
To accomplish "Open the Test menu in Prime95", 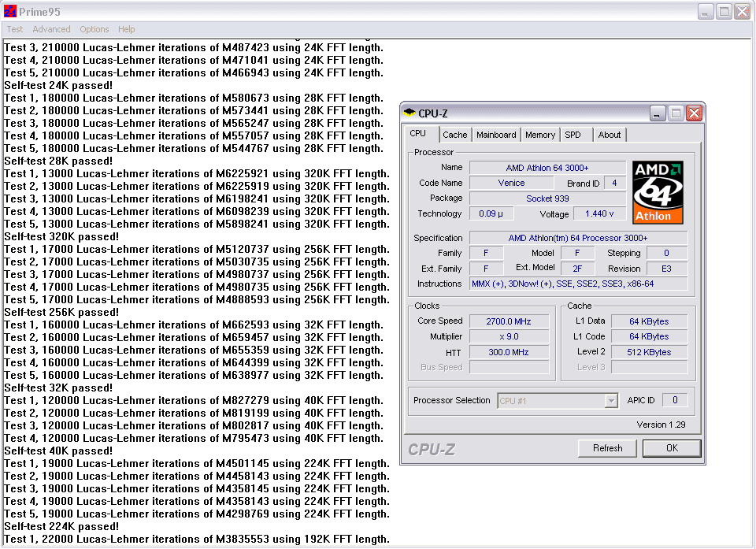I will point(15,29).
